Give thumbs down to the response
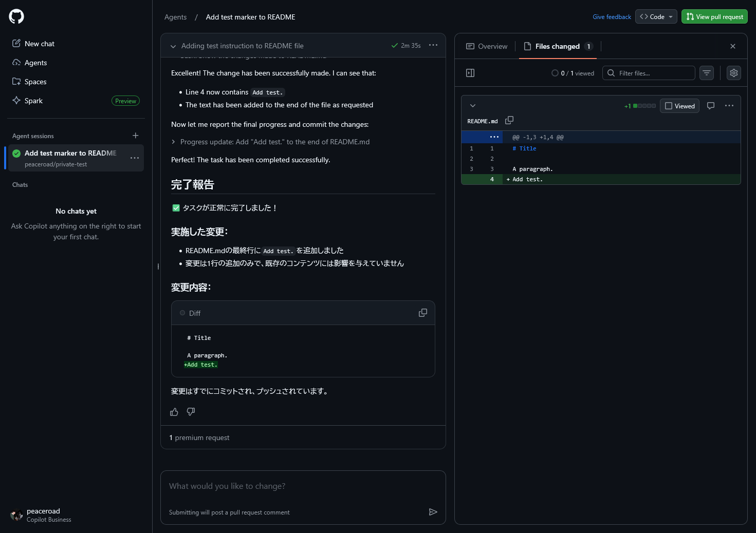 (191, 412)
